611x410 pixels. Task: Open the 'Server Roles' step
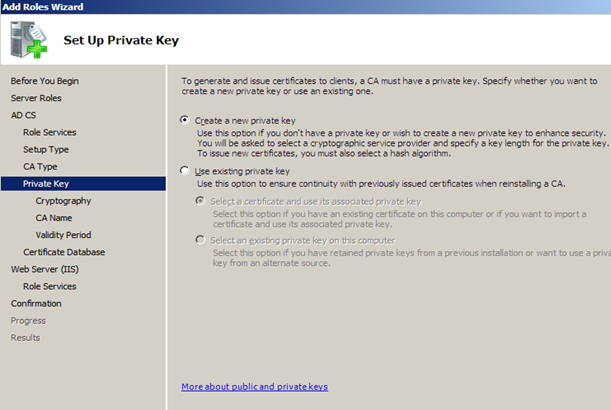tap(36, 98)
